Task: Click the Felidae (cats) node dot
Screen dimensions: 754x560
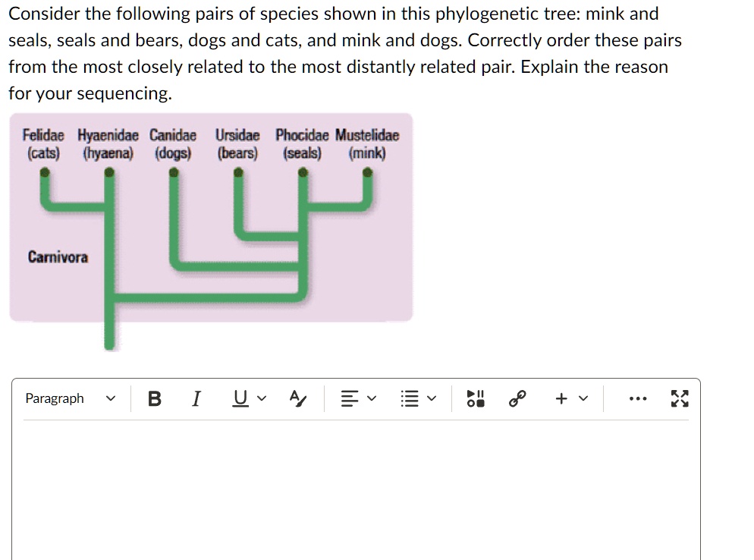Action: 43,172
